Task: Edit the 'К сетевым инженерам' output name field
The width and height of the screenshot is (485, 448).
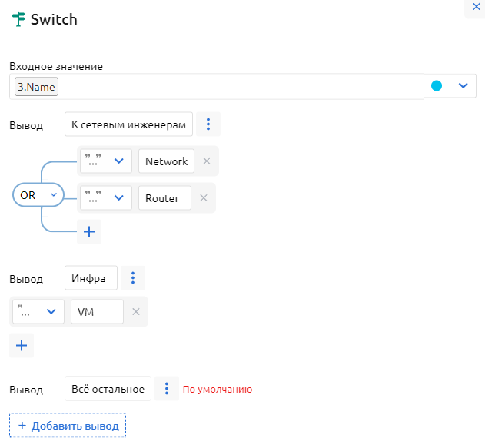Action: coord(128,124)
